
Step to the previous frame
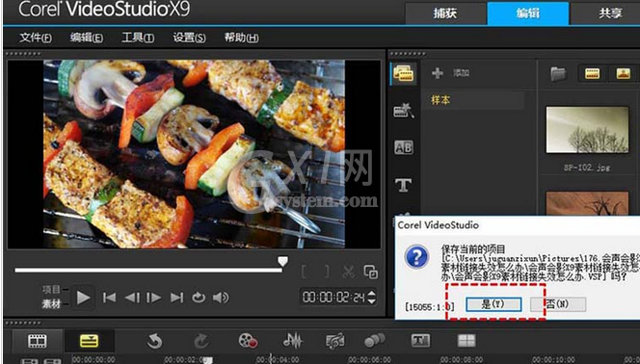pos(132,298)
